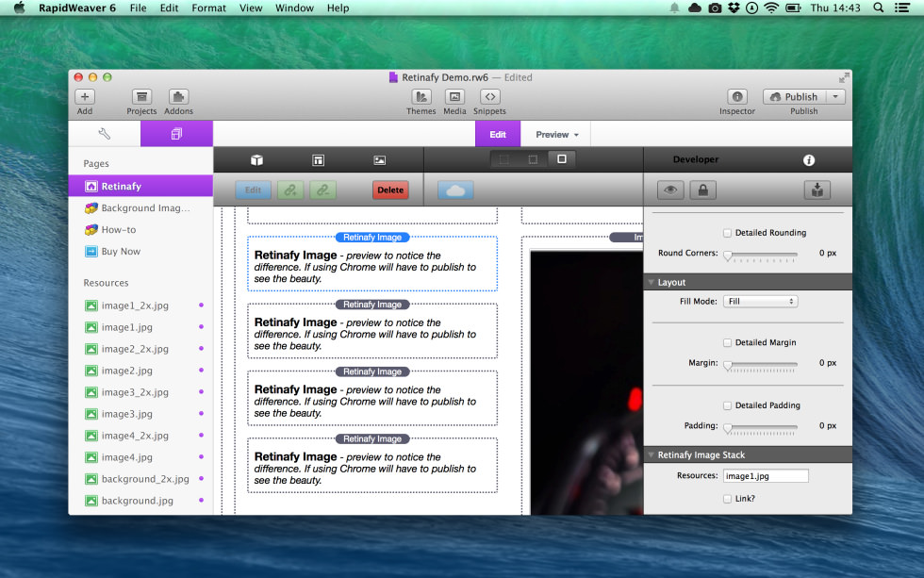Open the Window menu

(294, 8)
